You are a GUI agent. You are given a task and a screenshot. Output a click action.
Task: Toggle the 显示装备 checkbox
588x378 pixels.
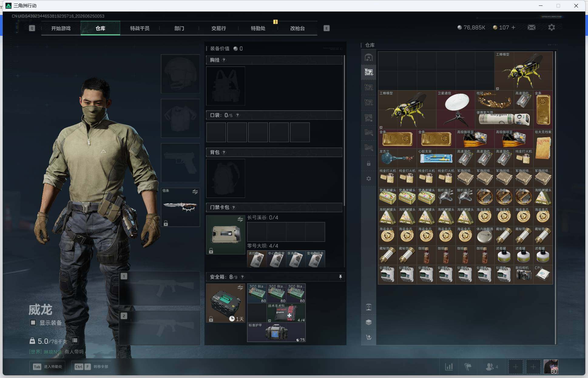pos(33,323)
